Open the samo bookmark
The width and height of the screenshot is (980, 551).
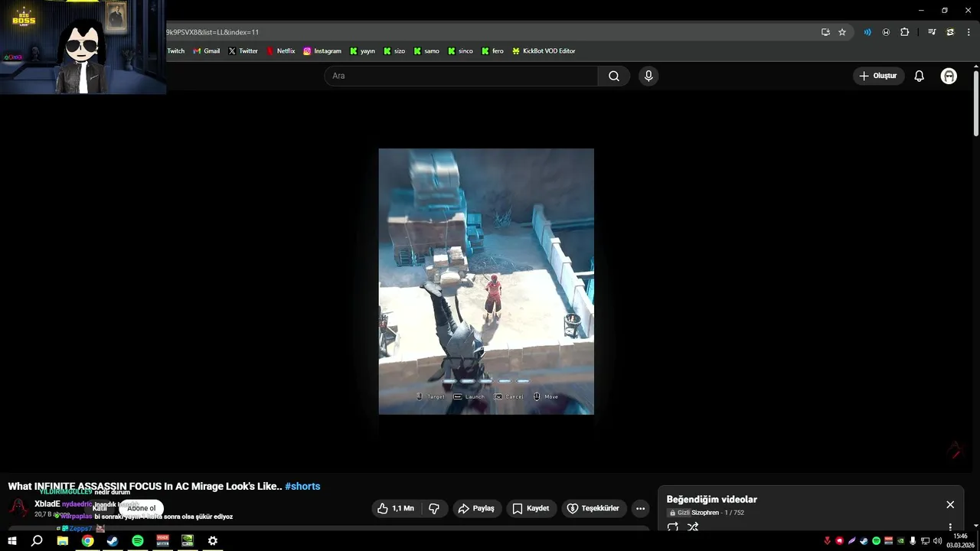(x=426, y=51)
